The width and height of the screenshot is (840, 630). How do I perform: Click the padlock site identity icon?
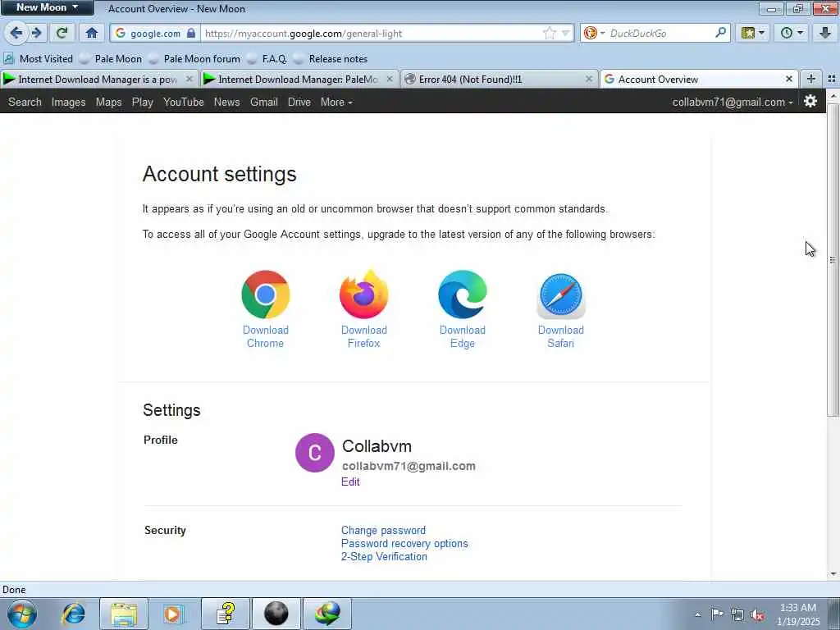click(191, 33)
